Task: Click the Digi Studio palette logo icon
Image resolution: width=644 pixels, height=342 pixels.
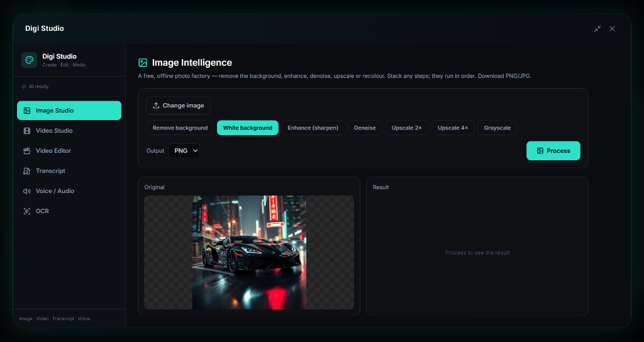Action: click(x=29, y=60)
